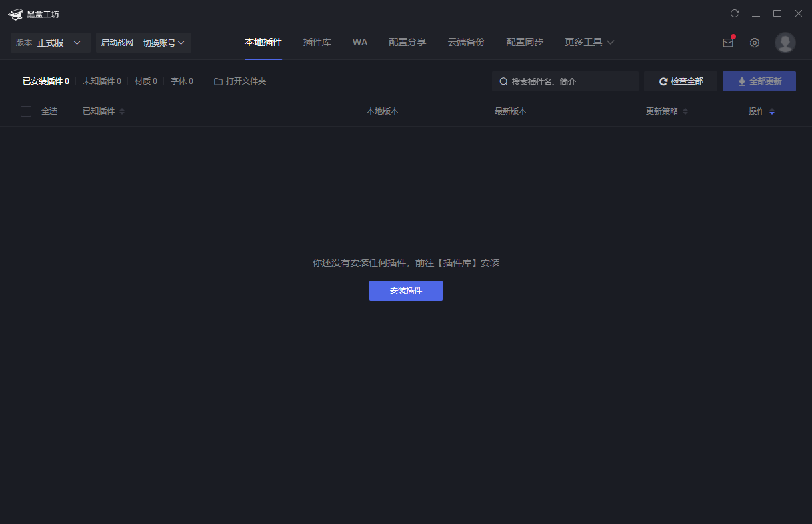Open the 切换账号 dropdown
The height and width of the screenshot is (524, 812).
[x=163, y=42]
